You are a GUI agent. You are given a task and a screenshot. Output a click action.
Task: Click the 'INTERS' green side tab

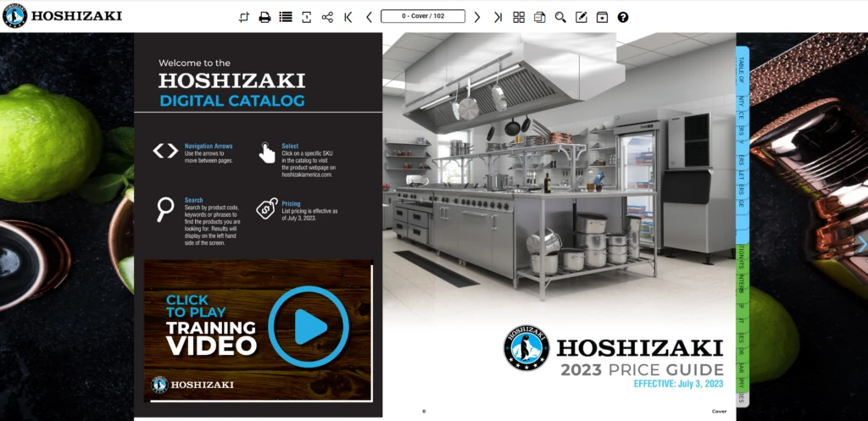[x=742, y=282]
